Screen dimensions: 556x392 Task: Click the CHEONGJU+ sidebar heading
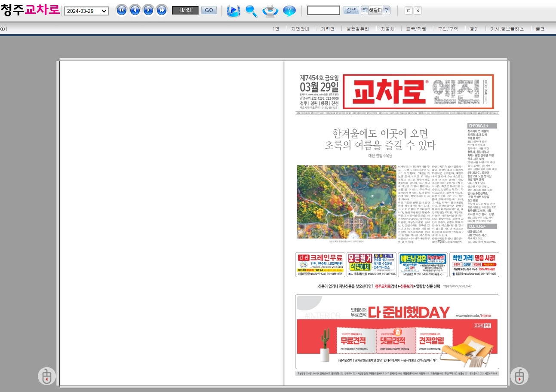pyautogui.click(x=482, y=126)
